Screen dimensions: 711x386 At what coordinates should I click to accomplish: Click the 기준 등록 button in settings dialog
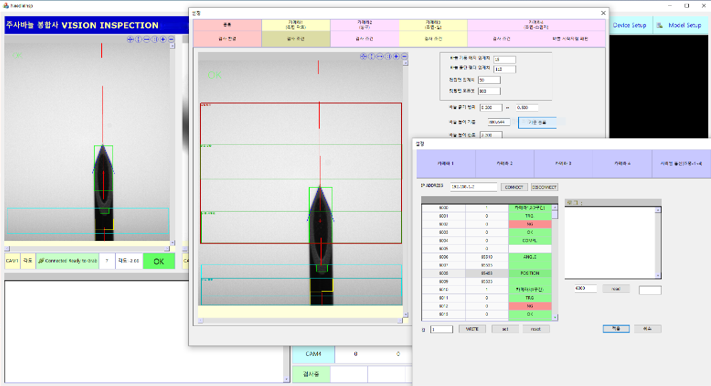tap(537, 122)
